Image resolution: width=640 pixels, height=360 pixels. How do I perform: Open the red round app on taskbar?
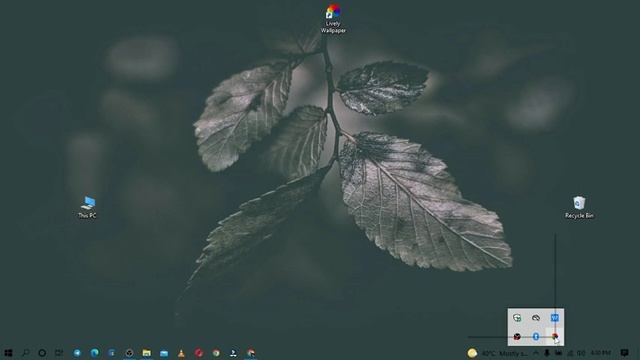click(x=199, y=353)
